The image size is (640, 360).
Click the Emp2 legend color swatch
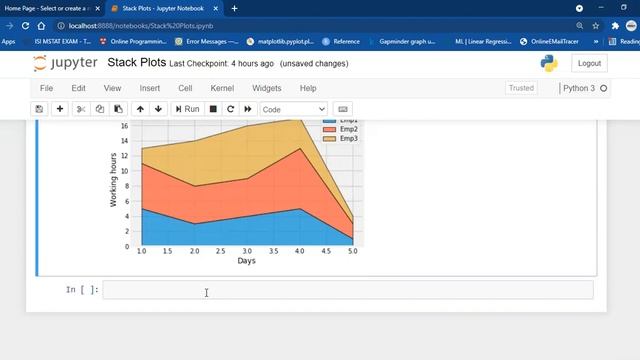pos(329,129)
